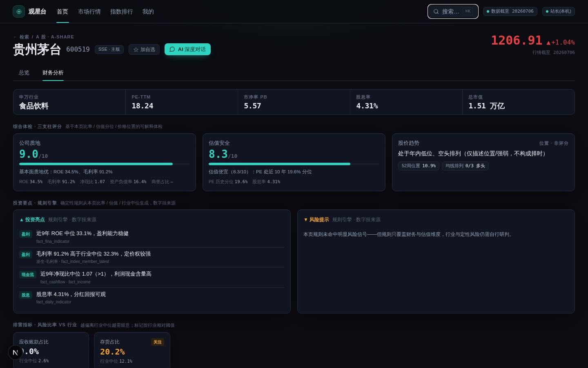Click the PE 历史分位 19.6% metric
588x368 pixels.
click(x=228, y=182)
